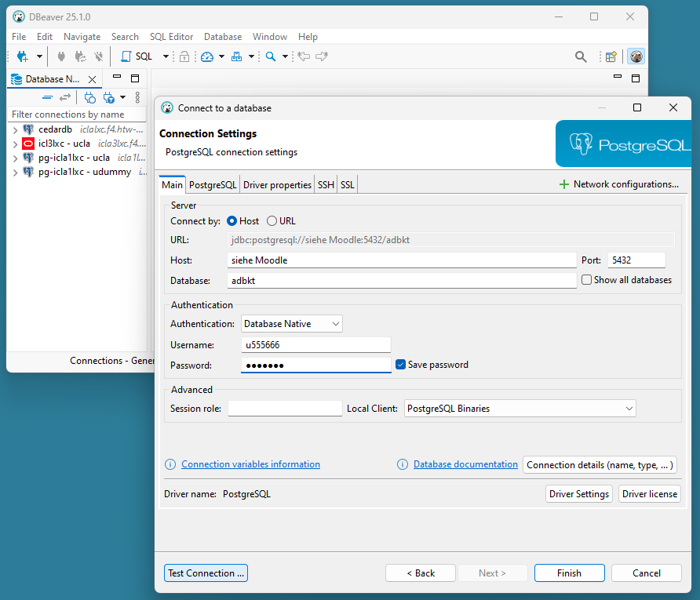This screenshot has height=600, width=700.
Task: Open the Navigate menu
Action: click(x=82, y=37)
